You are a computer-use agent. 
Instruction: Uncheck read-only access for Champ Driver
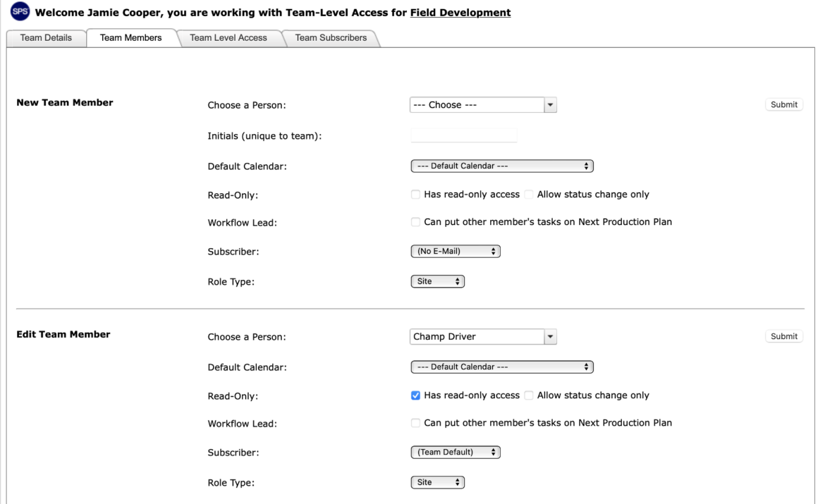(415, 395)
